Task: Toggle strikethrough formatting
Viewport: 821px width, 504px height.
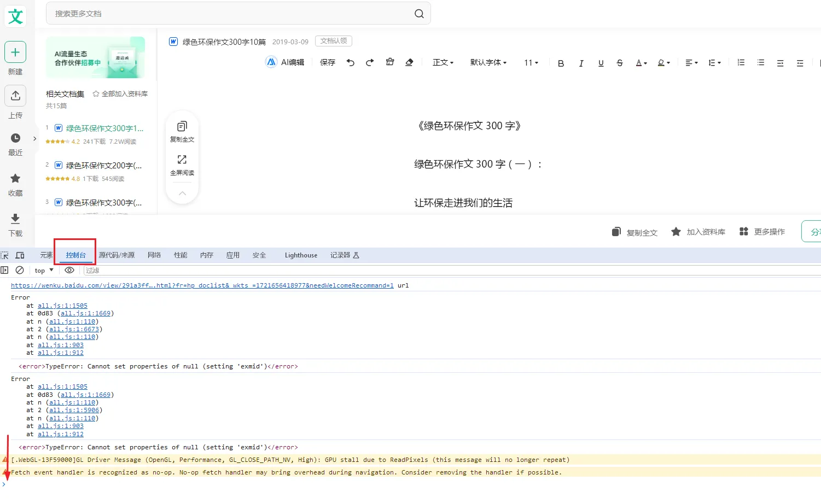Action: point(620,63)
